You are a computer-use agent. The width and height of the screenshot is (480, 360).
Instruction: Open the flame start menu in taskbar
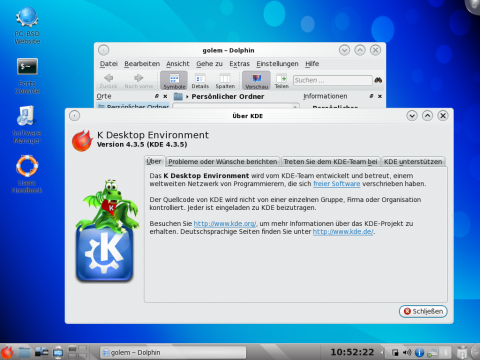pos(7,352)
